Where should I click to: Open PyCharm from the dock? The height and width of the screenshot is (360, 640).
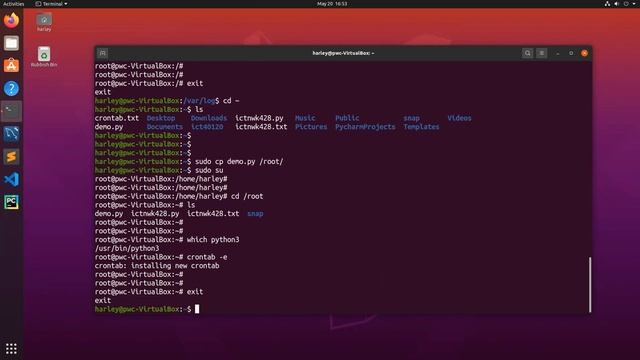pos(11,202)
